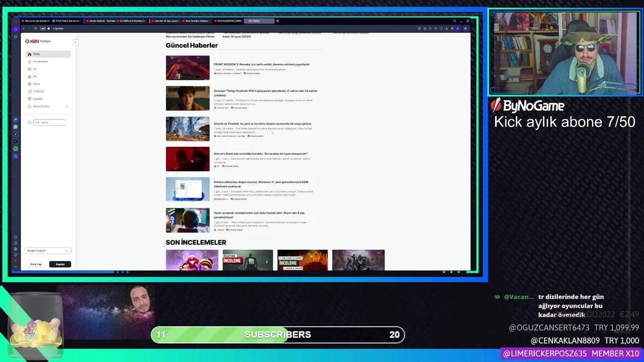Click the Stranger Things article thumbnail

[188, 98]
